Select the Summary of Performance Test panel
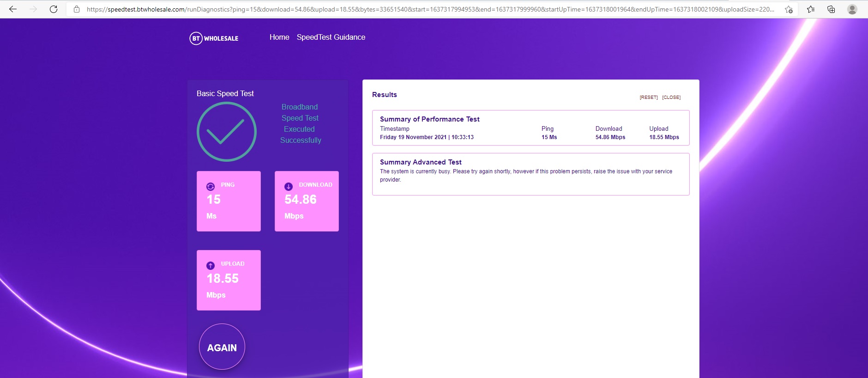Viewport: 868px width, 378px height. point(530,128)
